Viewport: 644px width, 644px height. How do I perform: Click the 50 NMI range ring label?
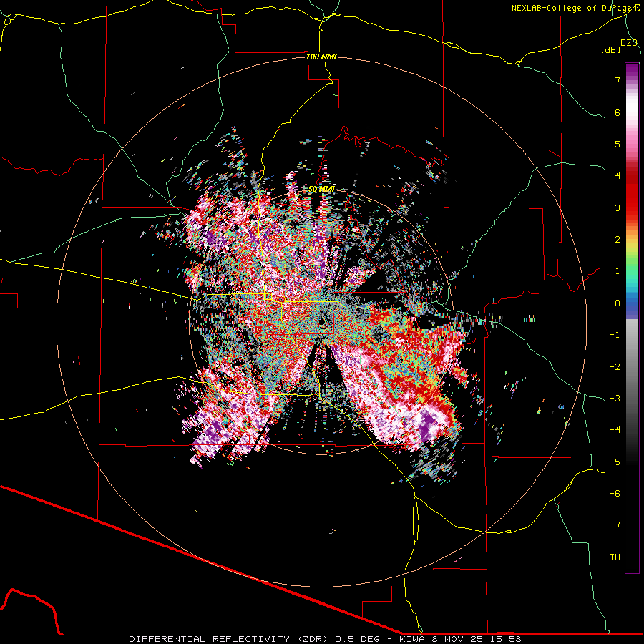click(321, 190)
